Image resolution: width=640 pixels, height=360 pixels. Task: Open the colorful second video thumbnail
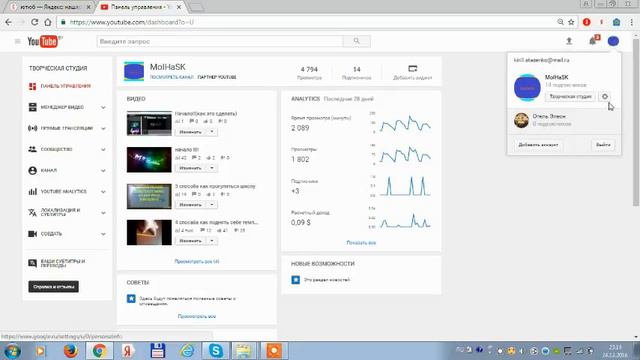[x=149, y=160]
